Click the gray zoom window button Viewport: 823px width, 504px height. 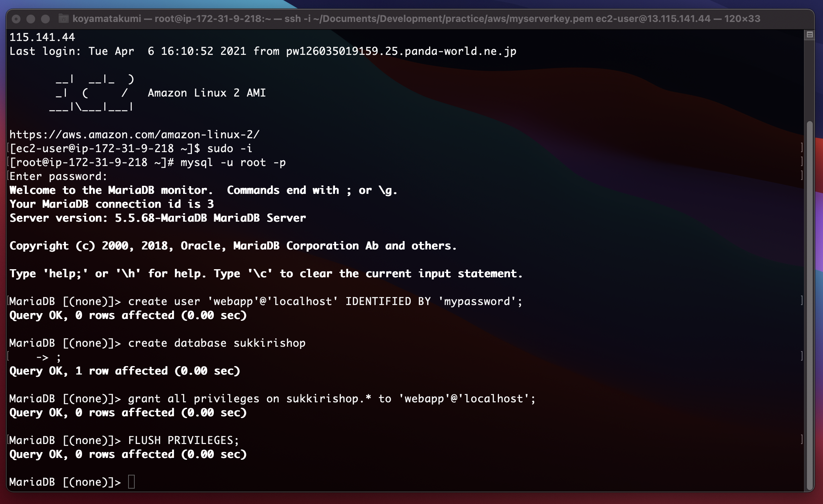[x=45, y=19]
